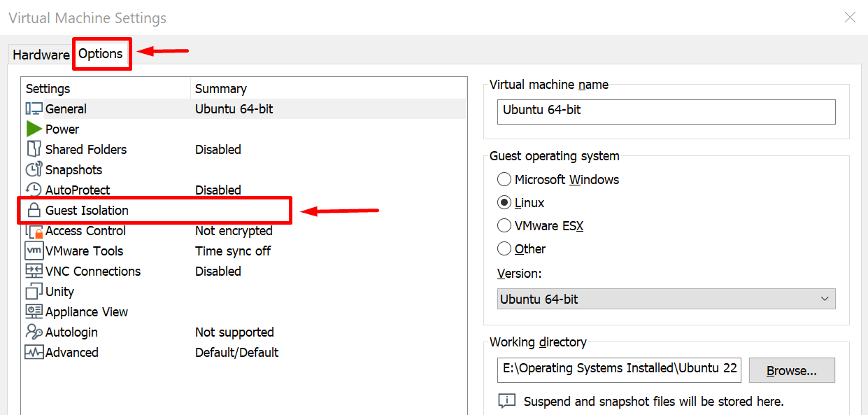The height and width of the screenshot is (415, 868).
Task: Open the Version dropdown showing Ubuntu 64-bit
Action: coord(666,300)
